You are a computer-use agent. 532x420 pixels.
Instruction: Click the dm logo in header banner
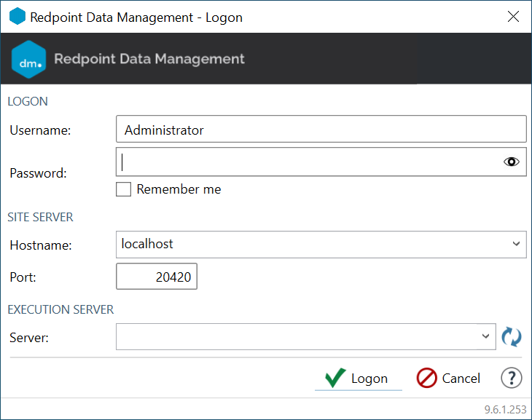pos(30,60)
